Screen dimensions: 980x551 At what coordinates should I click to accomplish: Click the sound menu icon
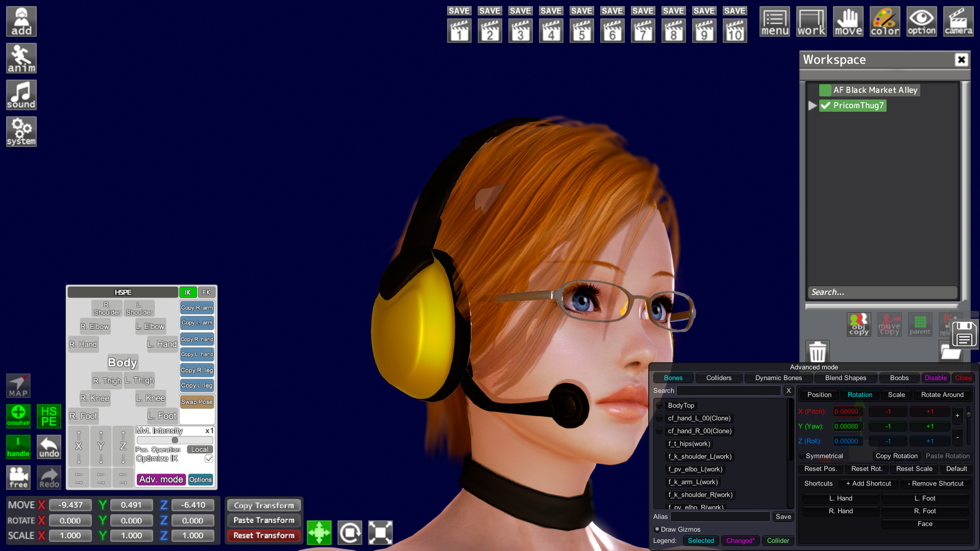point(21,95)
